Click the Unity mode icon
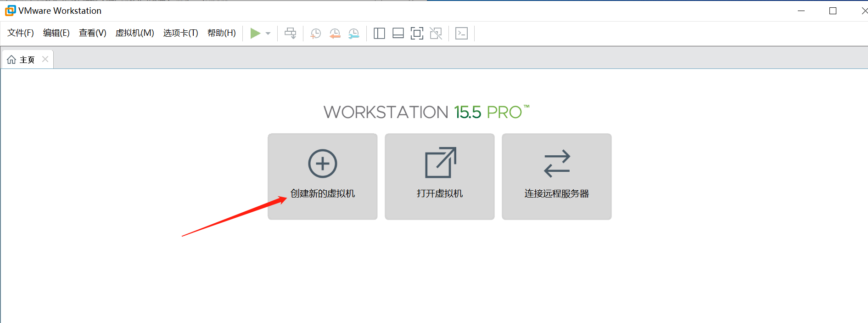The width and height of the screenshot is (868, 323). tap(436, 33)
